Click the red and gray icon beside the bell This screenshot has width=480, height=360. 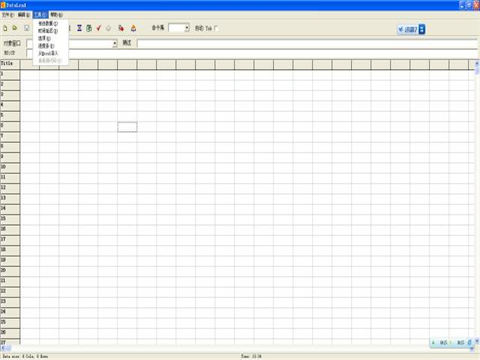pos(121,28)
